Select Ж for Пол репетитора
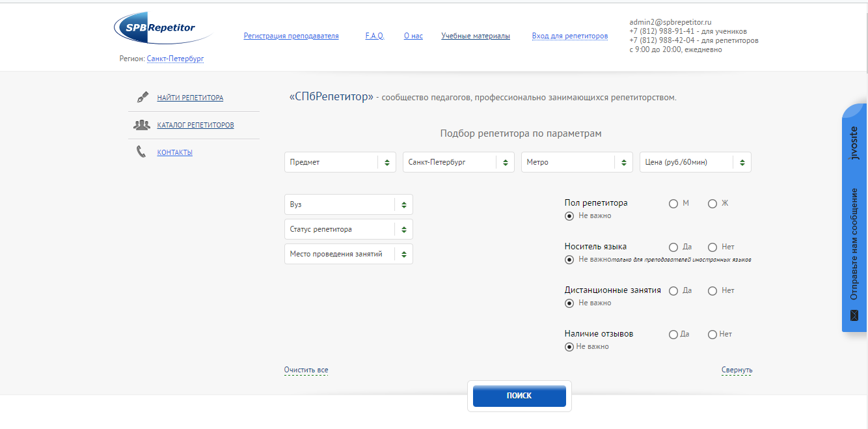868x429 pixels. pyautogui.click(x=712, y=204)
